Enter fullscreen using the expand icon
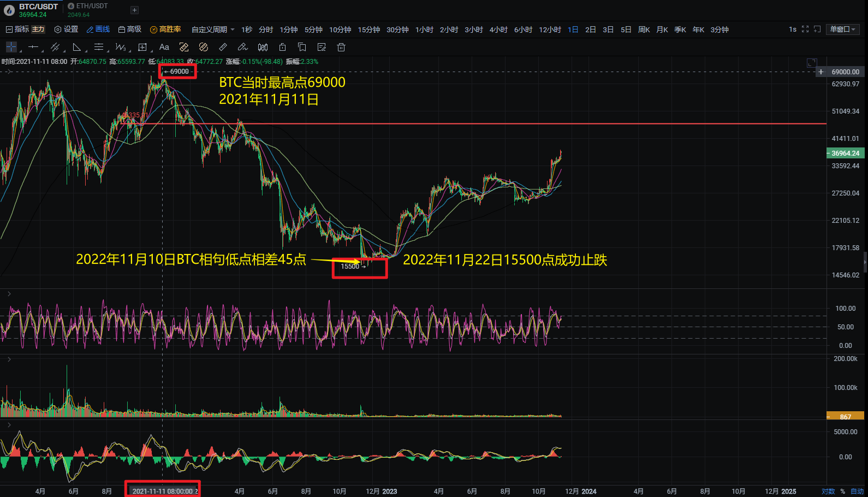868x497 pixels. [805, 29]
